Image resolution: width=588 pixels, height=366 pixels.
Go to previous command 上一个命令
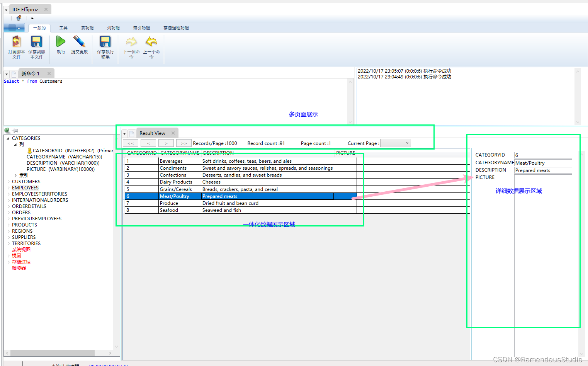(x=151, y=47)
